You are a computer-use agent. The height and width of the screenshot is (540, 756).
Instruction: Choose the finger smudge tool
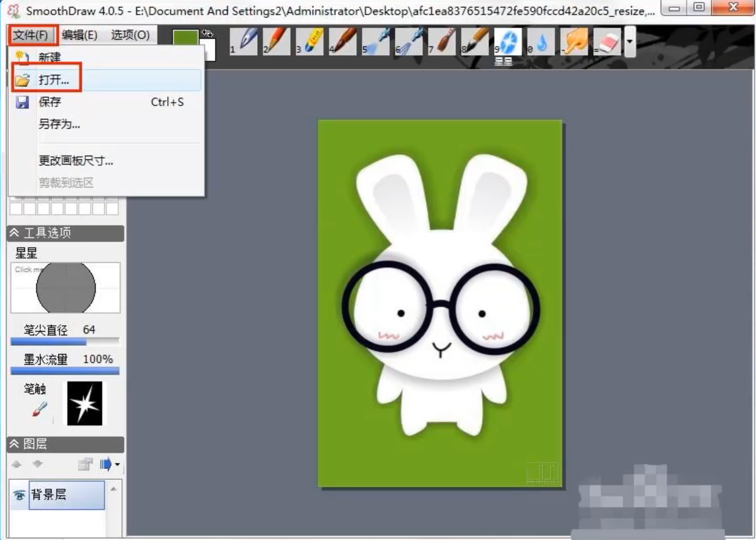click(575, 42)
